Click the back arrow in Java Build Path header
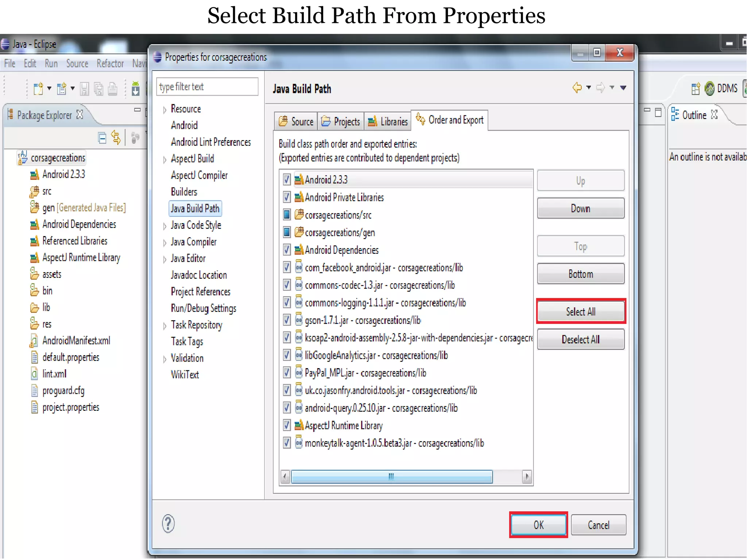Screen dimensions: 747x560 [577, 88]
